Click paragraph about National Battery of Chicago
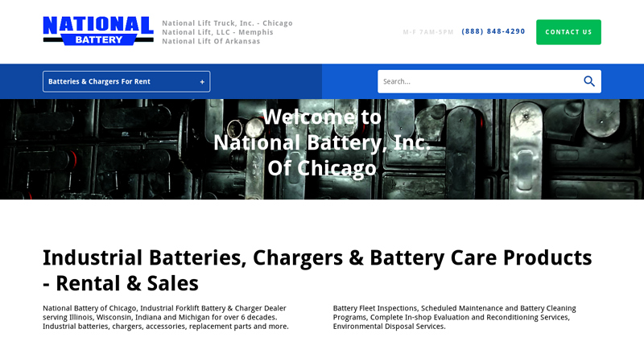Image resolution: width=644 pixels, height=362 pixels. pyautogui.click(x=166, y=317)
